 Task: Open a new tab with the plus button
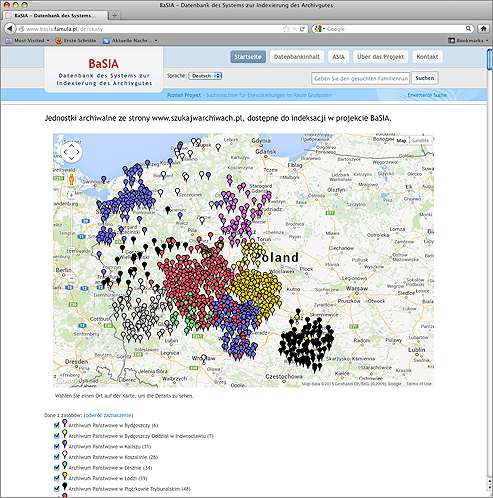point(114,15)
